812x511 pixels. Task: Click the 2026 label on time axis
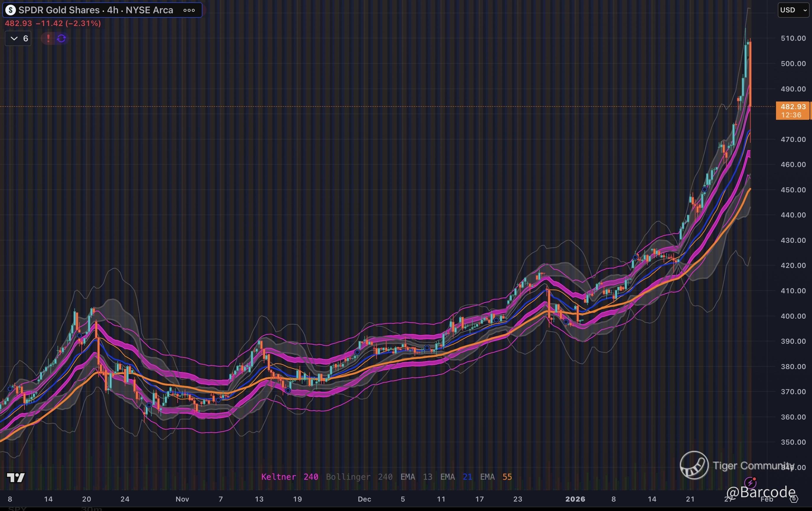tap(575, 499)
